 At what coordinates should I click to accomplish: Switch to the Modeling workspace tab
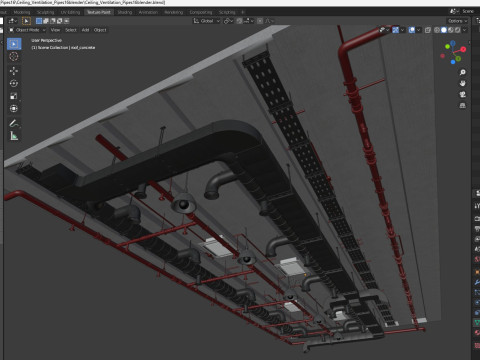pos(22,12)
